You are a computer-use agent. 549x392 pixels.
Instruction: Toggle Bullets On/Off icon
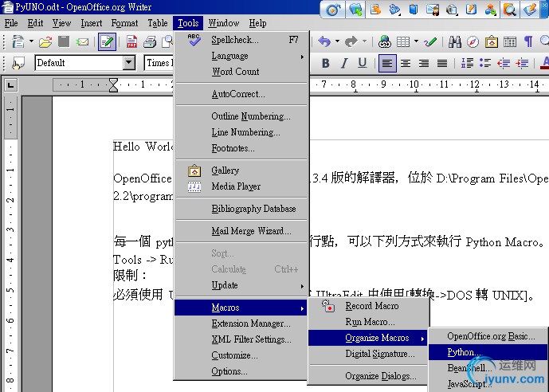click(485, 64)
